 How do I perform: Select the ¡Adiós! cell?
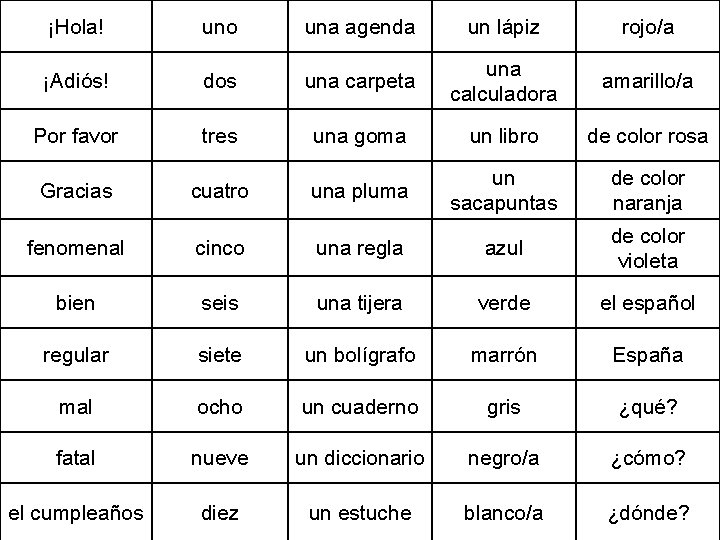[76, 81]
